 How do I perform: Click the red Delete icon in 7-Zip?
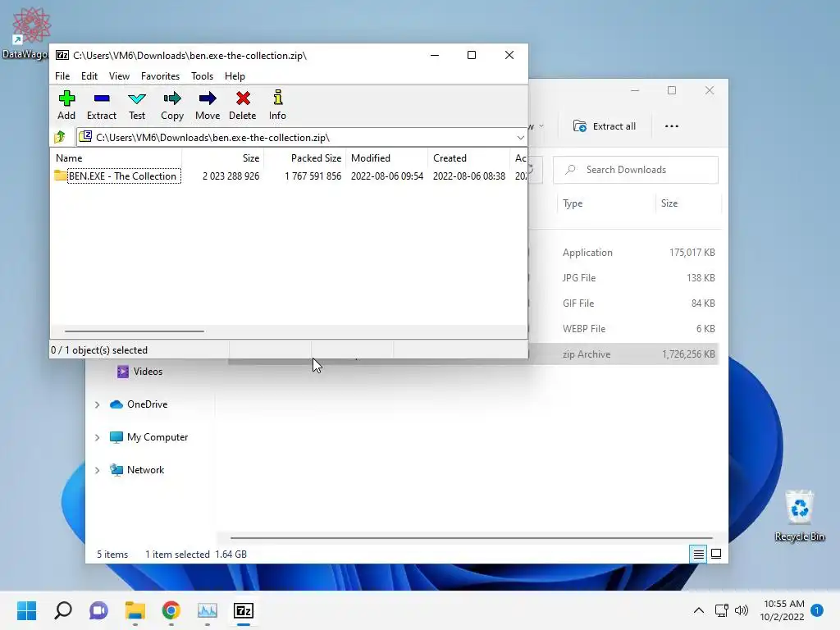pos(243,105)
